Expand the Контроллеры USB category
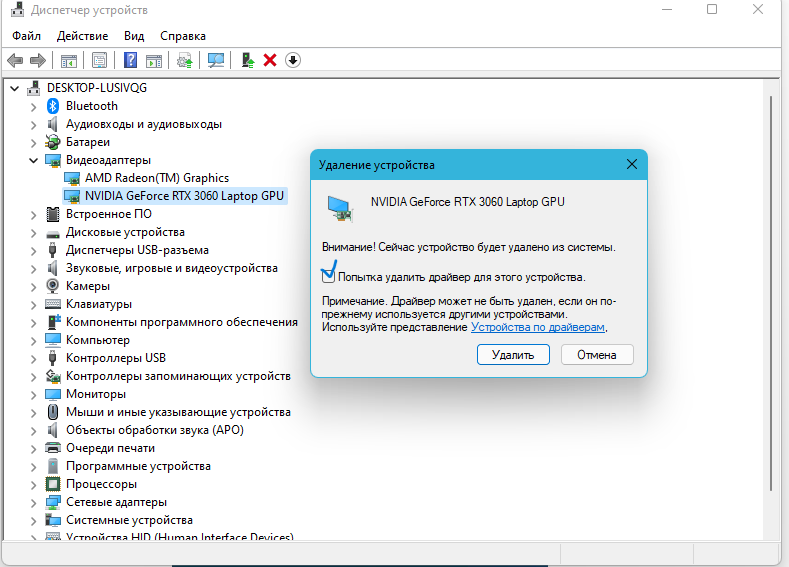 click(x=33, y=359)
